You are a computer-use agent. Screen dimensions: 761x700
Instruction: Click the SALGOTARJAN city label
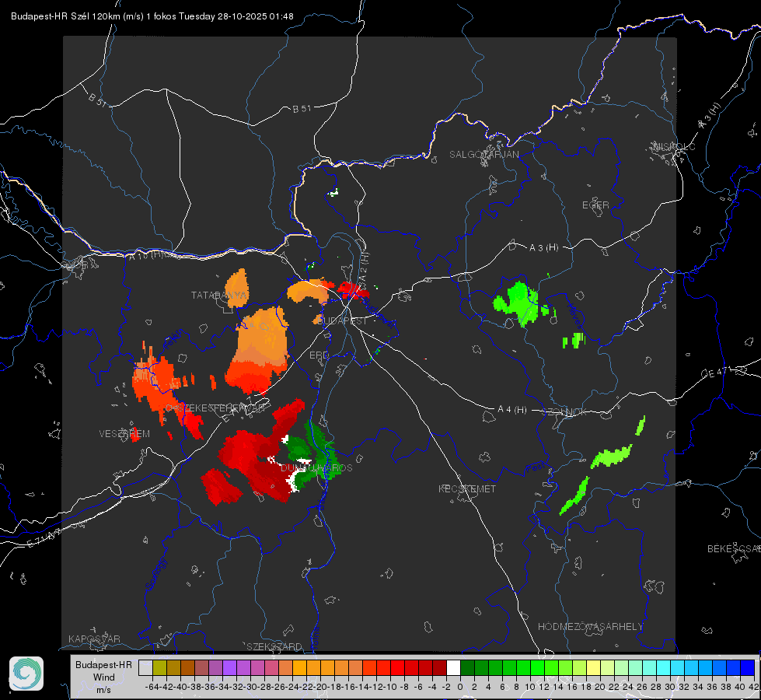483,155
